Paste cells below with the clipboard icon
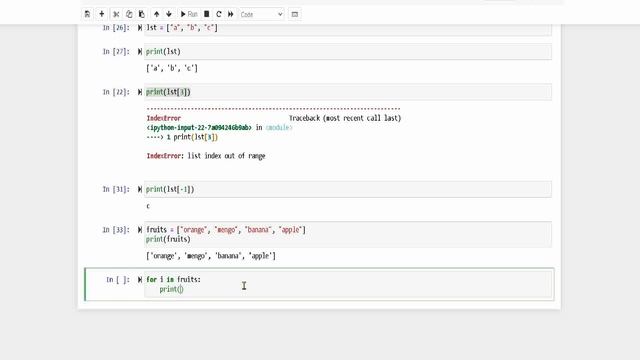The width and height of the screenshot is (640, 360). (142, 14)
